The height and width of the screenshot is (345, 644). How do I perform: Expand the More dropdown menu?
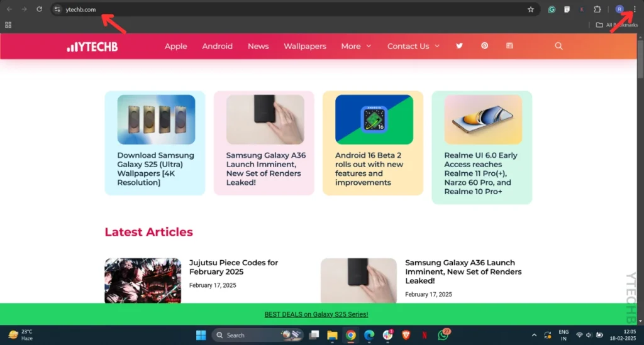click(x=356, y=47)
